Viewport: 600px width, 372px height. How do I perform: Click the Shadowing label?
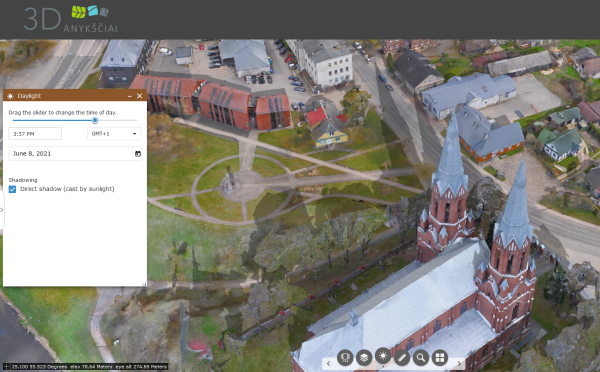tap(23, 180)
